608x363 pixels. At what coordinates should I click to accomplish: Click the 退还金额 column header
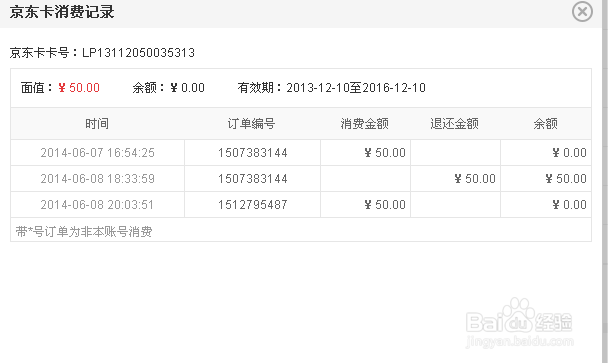point(454,124)
